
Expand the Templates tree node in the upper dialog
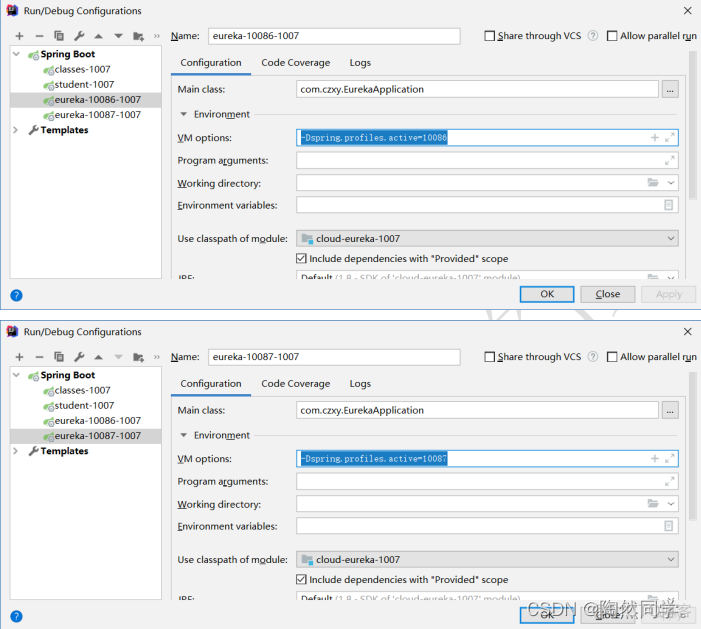16,130
